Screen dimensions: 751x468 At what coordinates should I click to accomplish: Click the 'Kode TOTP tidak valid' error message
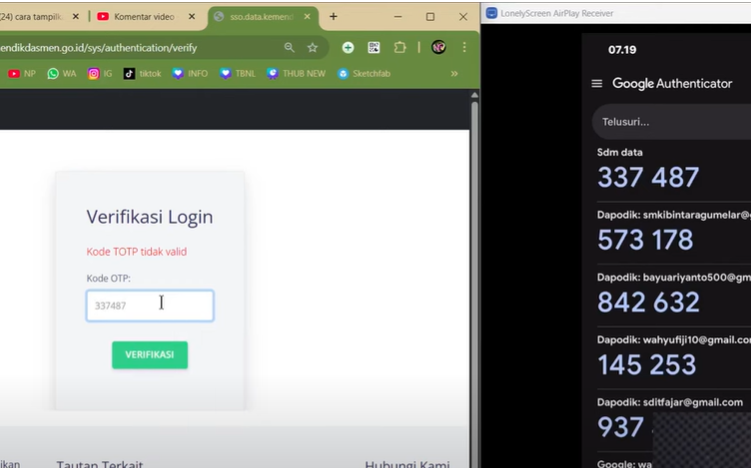(x=137, y=251)
